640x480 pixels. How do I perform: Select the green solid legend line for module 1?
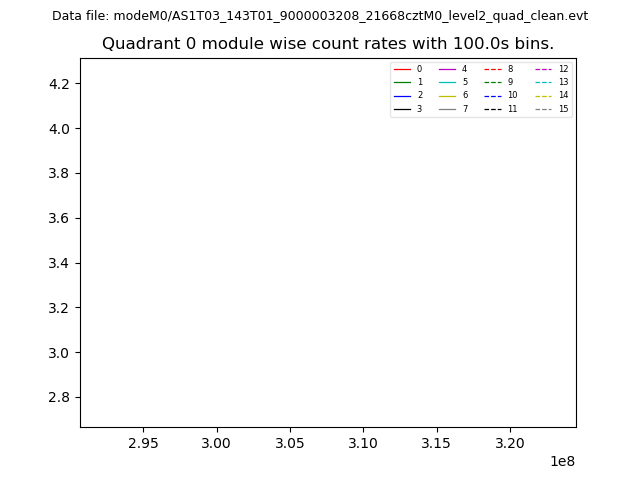(x=402, y=82)
